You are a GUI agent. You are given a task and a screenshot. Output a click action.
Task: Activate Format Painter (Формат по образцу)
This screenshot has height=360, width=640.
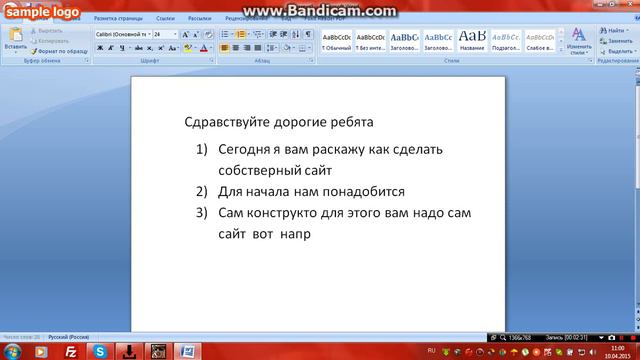tap(59, 51)
